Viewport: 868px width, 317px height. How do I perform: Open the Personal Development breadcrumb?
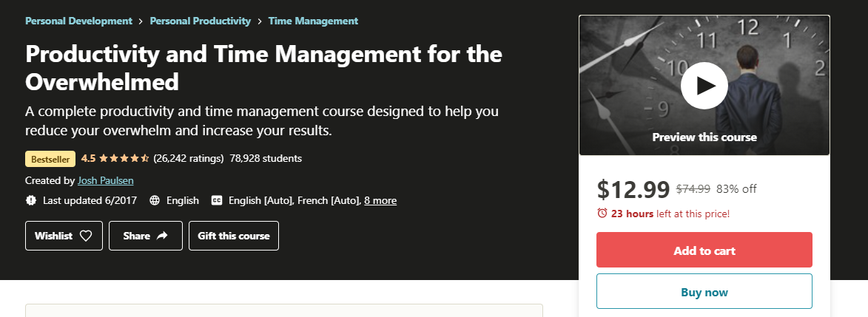point(78,21)
